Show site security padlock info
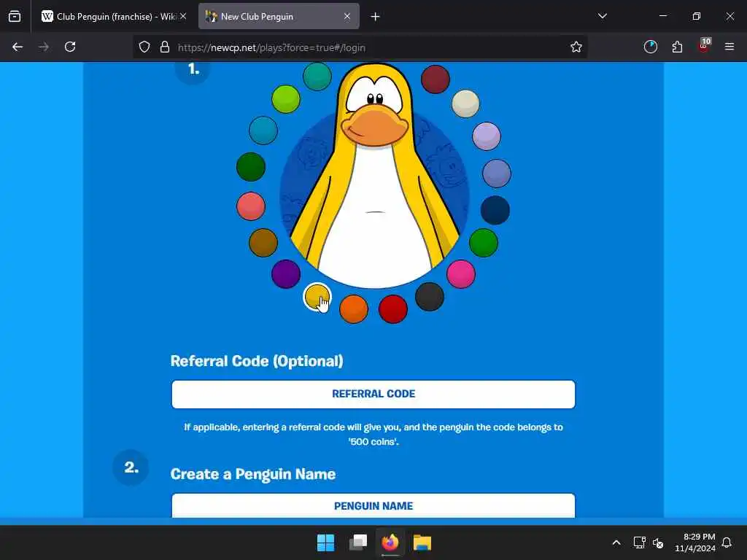Screen dimensions: 747x560 pyautogui.click(x=165, y=47)
